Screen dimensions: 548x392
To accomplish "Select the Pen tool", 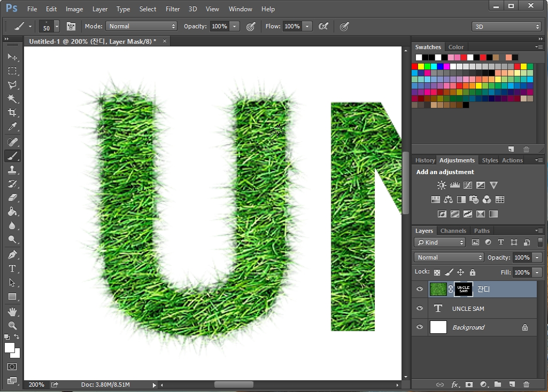I will 12,255.
